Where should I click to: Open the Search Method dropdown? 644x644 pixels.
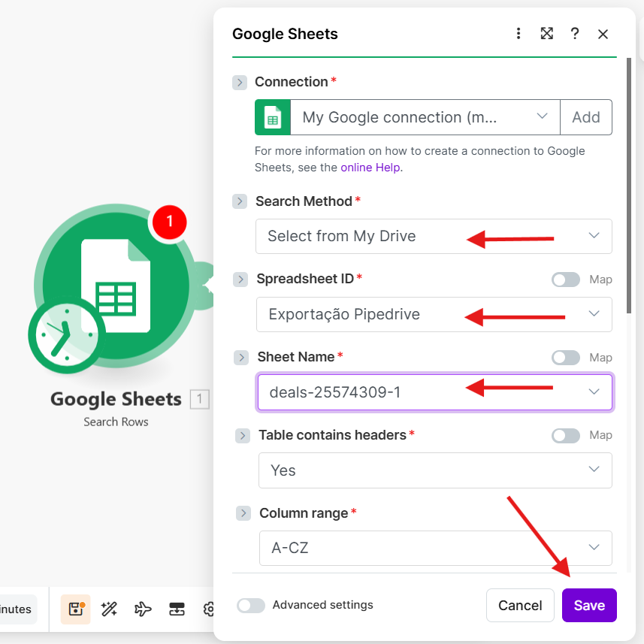click(434, 236)
